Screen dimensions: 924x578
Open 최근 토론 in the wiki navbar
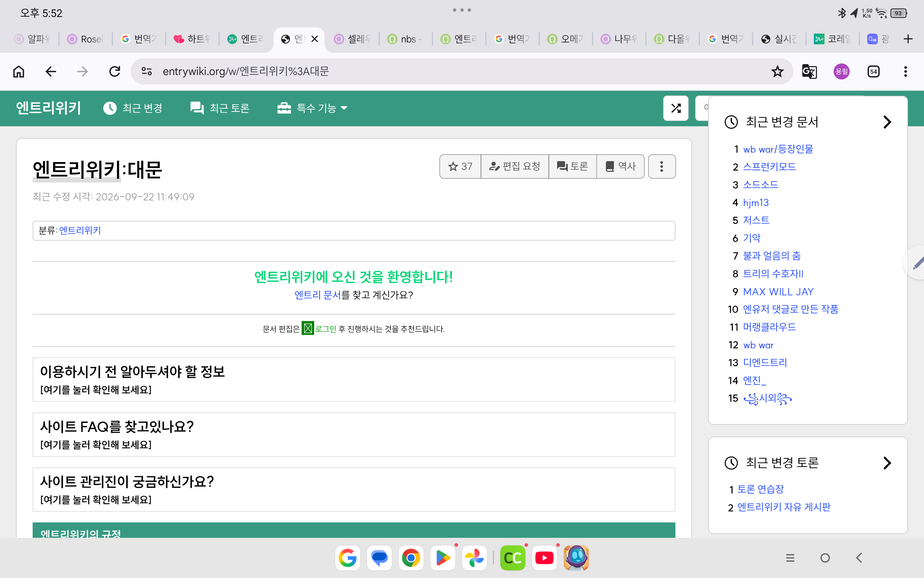pos(220,108)
